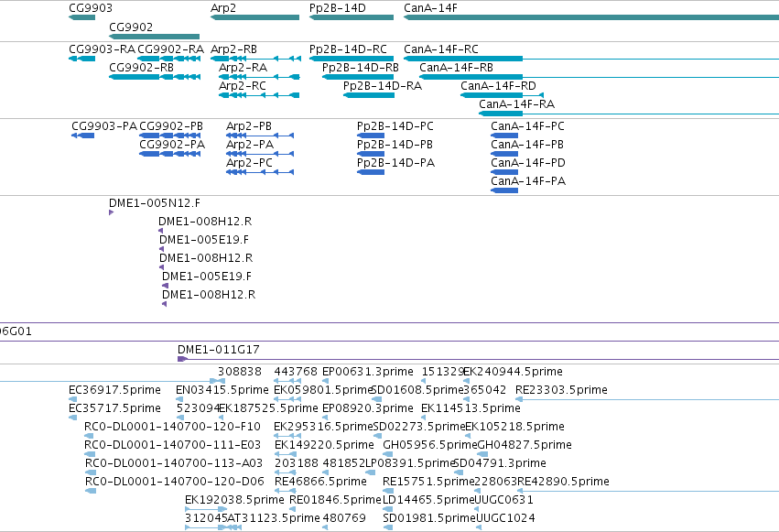Open EST 308838 label
The width and height of the screenshot is (779, 532).
(240, 372)
